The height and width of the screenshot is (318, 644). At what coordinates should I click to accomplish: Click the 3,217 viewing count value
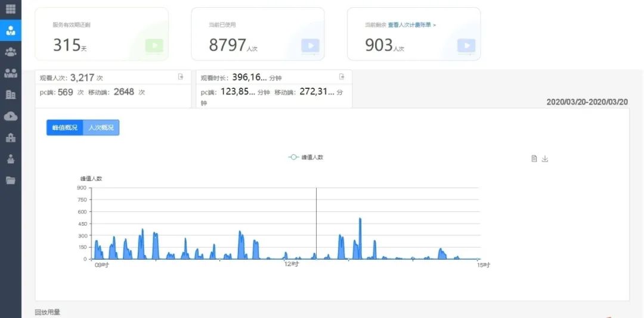82,77
